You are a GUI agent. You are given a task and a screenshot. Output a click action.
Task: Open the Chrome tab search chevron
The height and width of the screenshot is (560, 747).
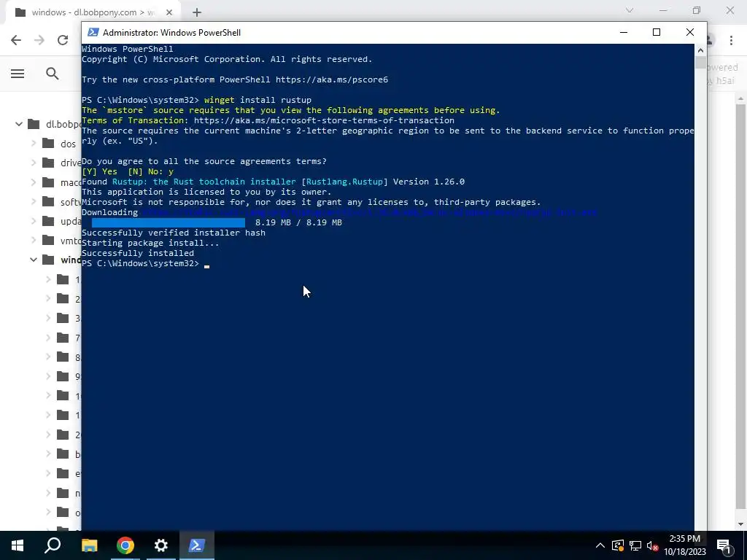(x=630, y=10)
